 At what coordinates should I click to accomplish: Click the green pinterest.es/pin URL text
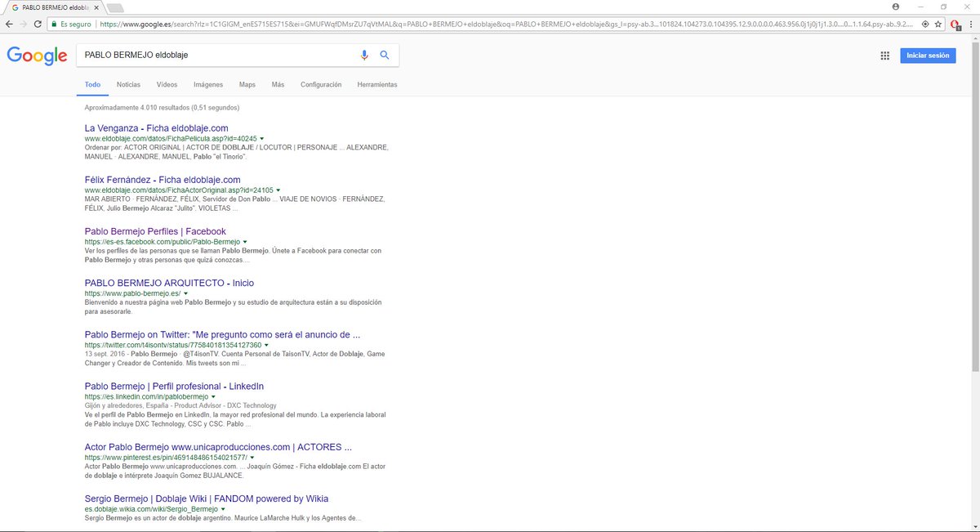coord(166,458)
